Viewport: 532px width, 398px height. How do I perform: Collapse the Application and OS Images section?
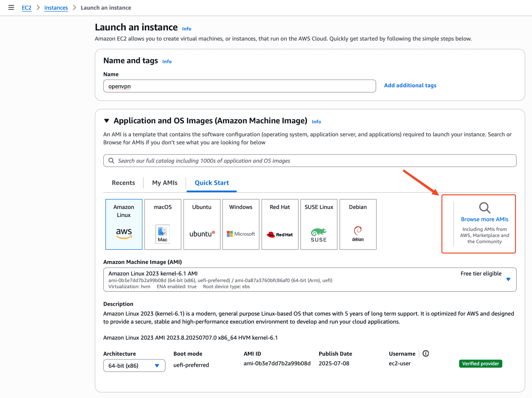click(x=107, y=121)
